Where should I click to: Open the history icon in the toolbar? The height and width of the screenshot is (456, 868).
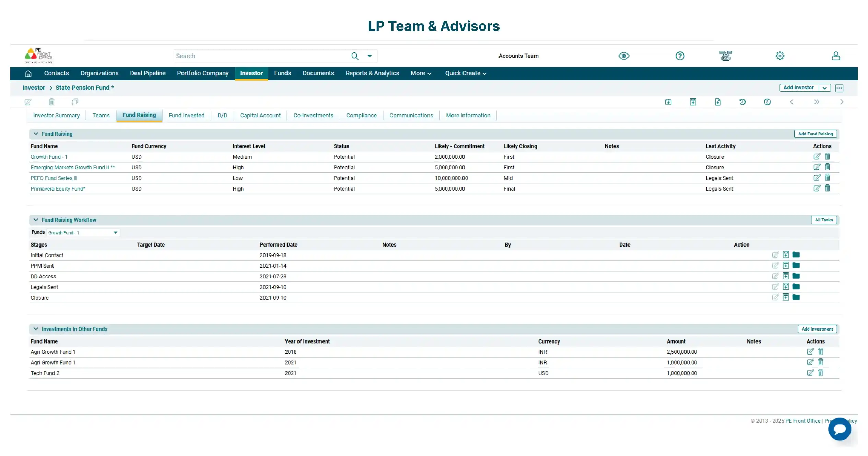[x=743, y=102]
